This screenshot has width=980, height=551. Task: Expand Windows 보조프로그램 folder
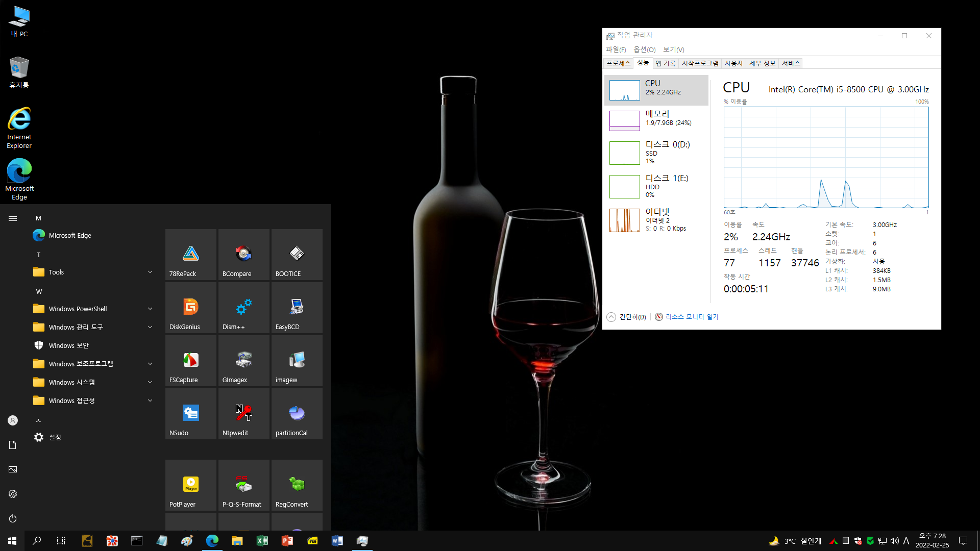(x=95, y=364)
